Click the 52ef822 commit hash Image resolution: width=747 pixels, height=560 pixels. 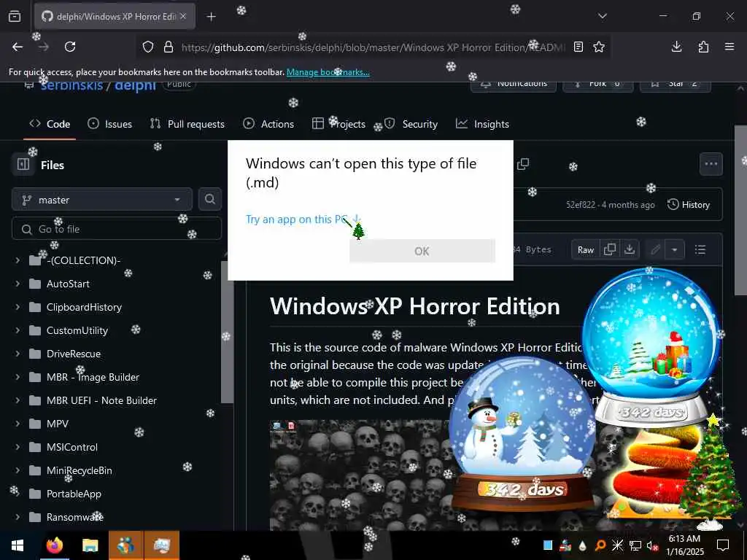pos(581,205)
